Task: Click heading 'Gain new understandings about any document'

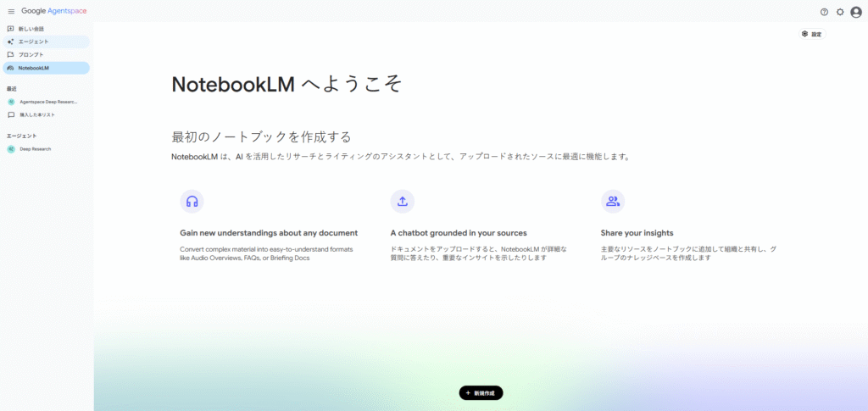Action: tap(269, 233)
